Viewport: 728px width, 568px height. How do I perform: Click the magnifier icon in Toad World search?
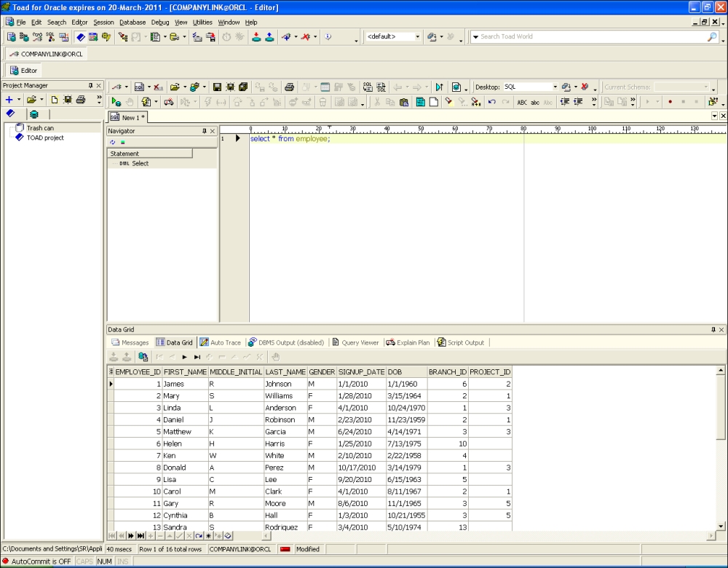[x=712, y=36]
